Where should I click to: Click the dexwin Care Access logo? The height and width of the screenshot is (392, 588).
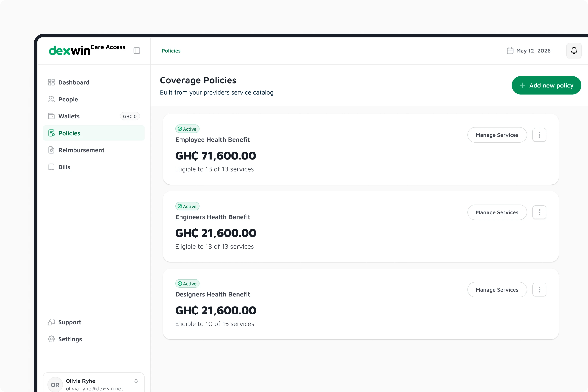click(x=87, y=50)
